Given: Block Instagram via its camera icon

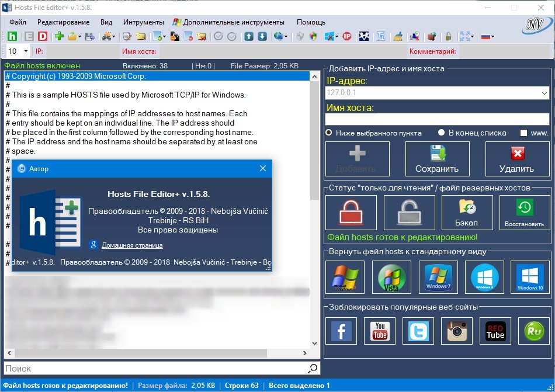Looking at the screenshot, I should tap(457, 331).
